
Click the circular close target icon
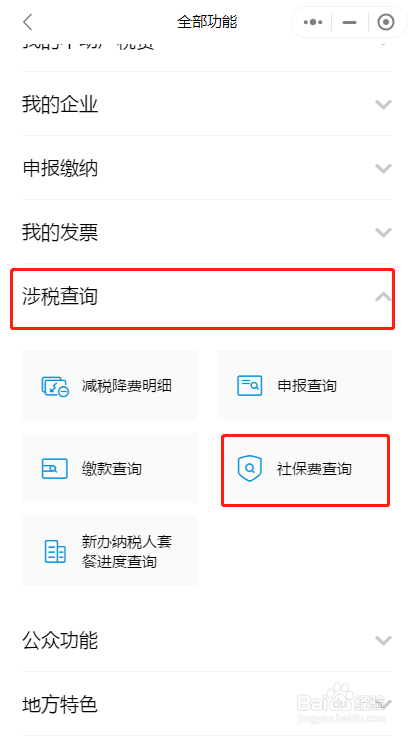pos(386,22)
